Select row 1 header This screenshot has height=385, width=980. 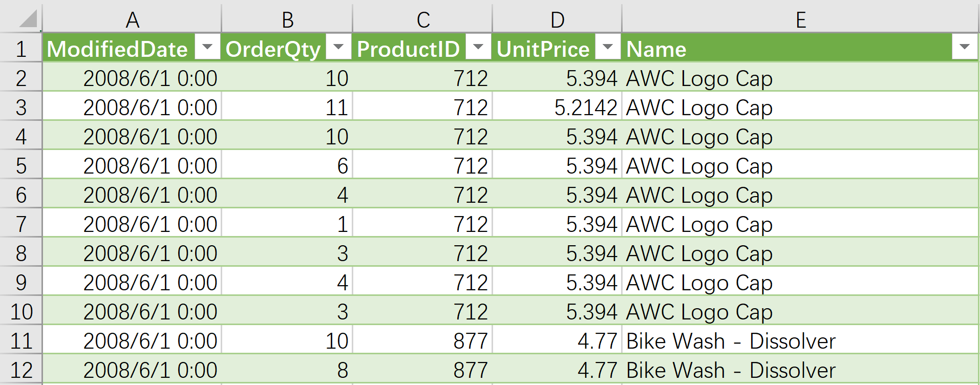point(21,49)
